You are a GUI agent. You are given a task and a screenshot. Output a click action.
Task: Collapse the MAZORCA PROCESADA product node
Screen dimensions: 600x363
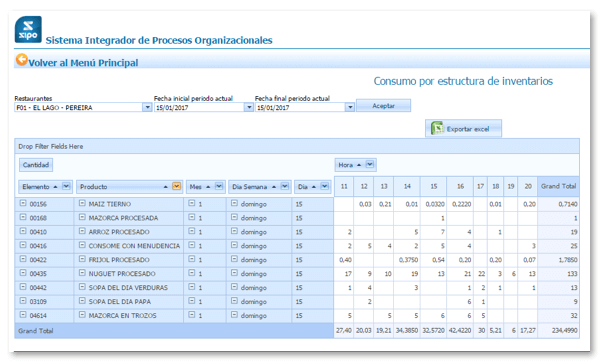click(82, 217)
